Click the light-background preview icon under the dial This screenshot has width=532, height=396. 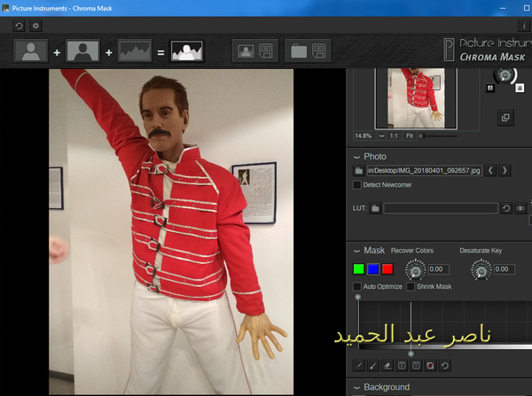tap(520, 88)
